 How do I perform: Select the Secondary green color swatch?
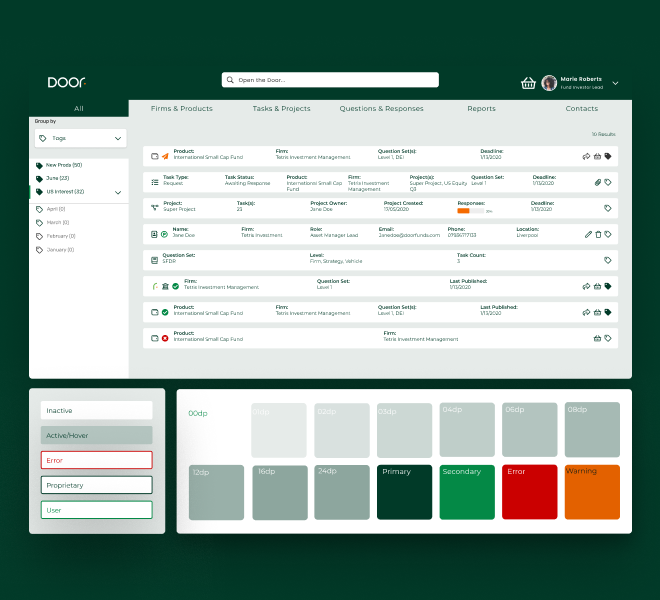[x=465, y=492]
